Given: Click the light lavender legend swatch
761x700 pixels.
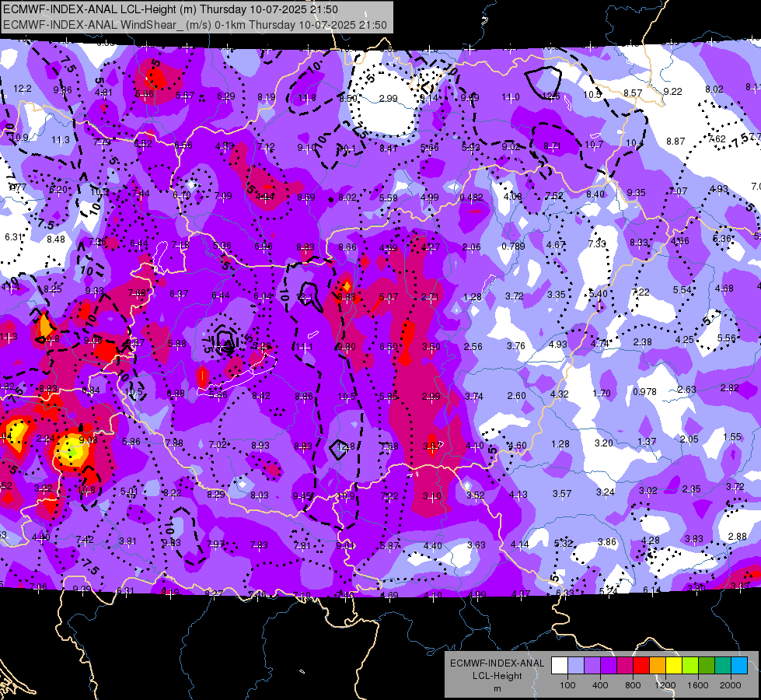Looking at the screenshot, I should pyautogui.click(x=576, y=666).
